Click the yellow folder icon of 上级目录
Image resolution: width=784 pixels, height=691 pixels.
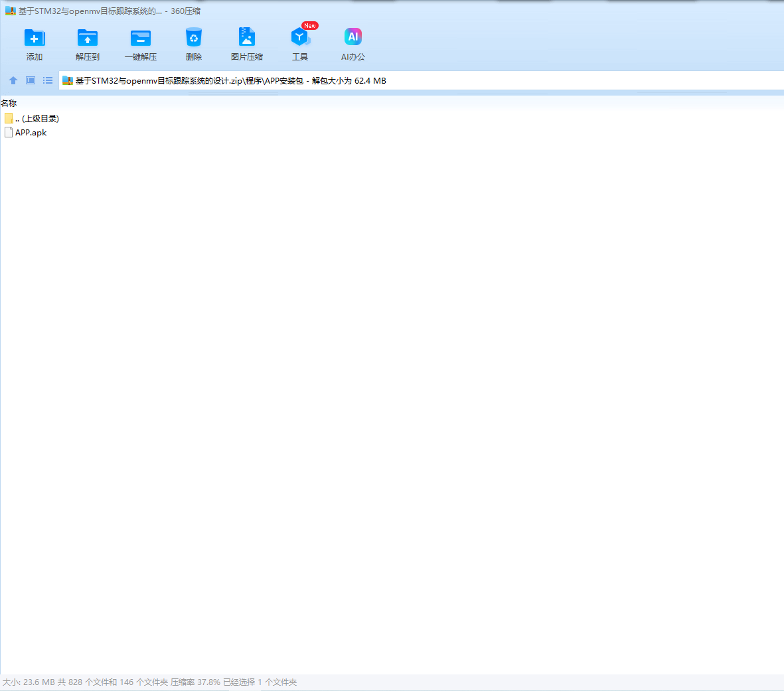click(9, 119)
